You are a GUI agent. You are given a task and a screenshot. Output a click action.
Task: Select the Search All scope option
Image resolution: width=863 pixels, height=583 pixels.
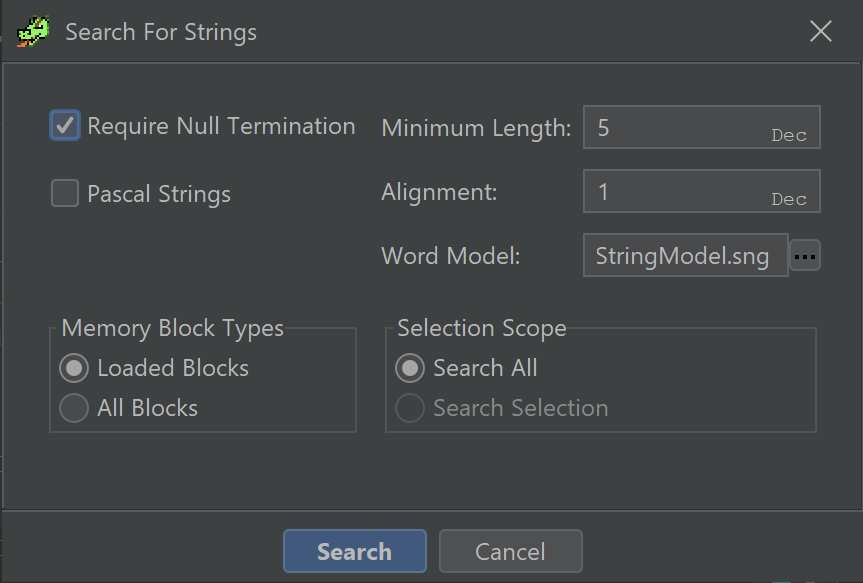[410, 368]
